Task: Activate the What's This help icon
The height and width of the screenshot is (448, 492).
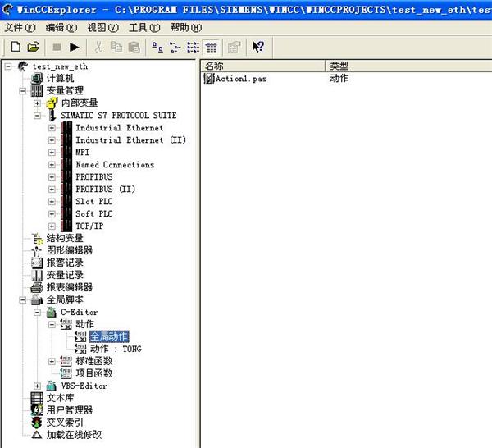Action: coord(258,47)
